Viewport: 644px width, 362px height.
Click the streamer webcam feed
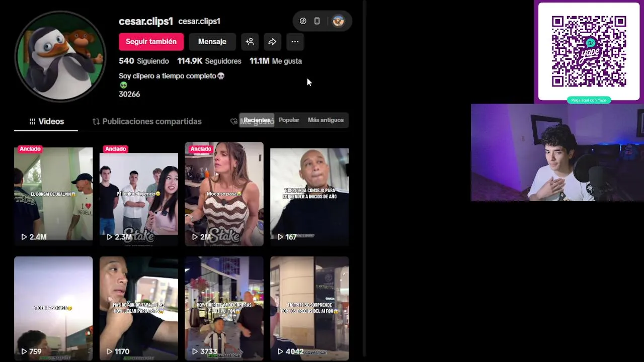coord(557,153)
